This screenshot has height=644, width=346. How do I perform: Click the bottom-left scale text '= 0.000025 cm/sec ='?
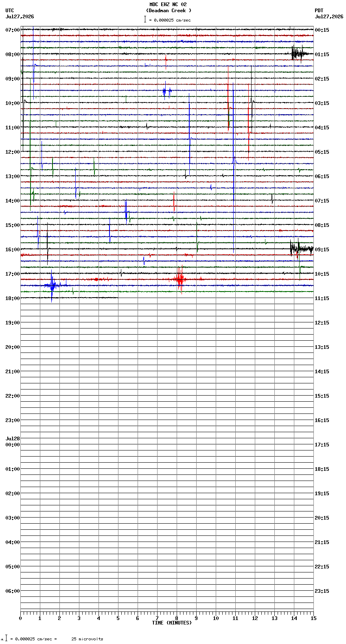[x=33, y=639]
